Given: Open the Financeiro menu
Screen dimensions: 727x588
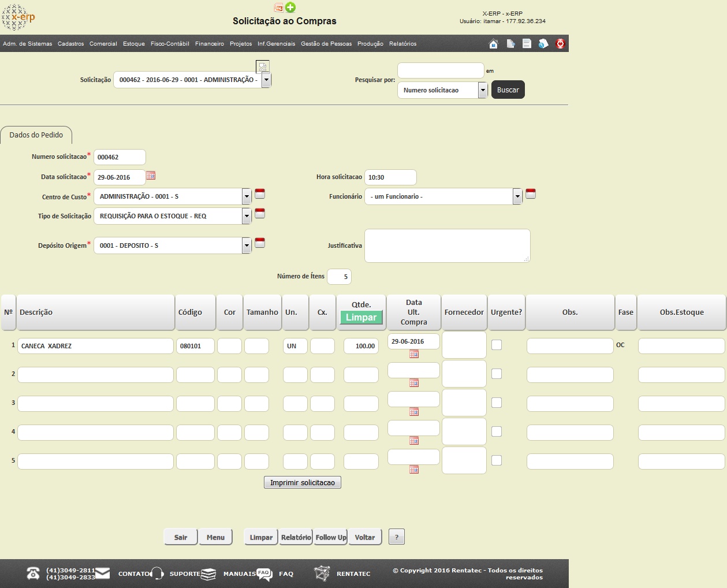Looking at the screenshot, I should click(x=210, y=44).
